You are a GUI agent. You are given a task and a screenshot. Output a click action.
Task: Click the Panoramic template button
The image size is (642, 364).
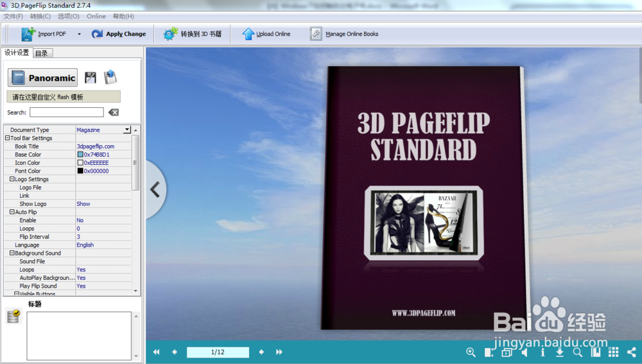tap(42, 78)
